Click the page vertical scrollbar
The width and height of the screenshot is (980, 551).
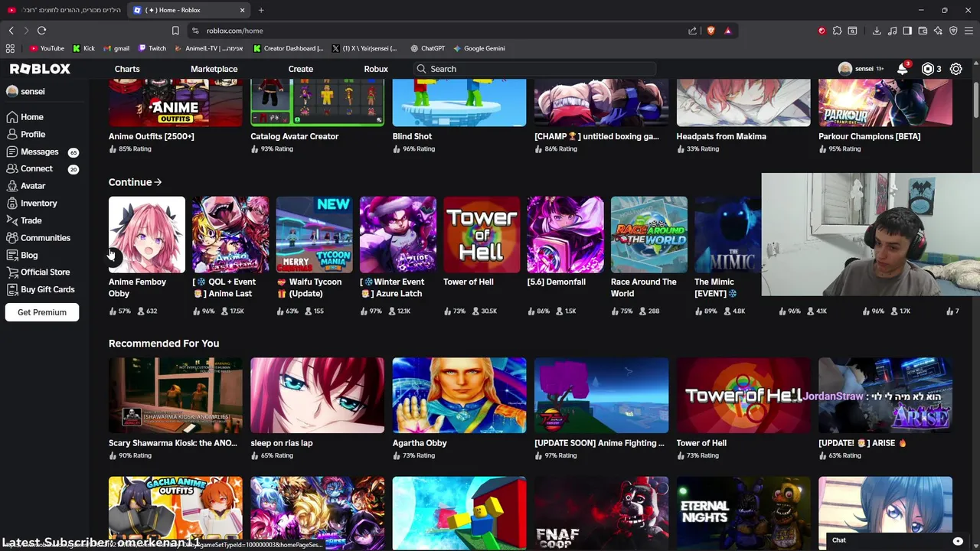tap(975, 99)
